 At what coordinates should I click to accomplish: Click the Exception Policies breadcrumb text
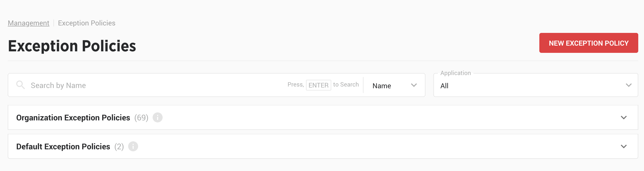[86, 23]
